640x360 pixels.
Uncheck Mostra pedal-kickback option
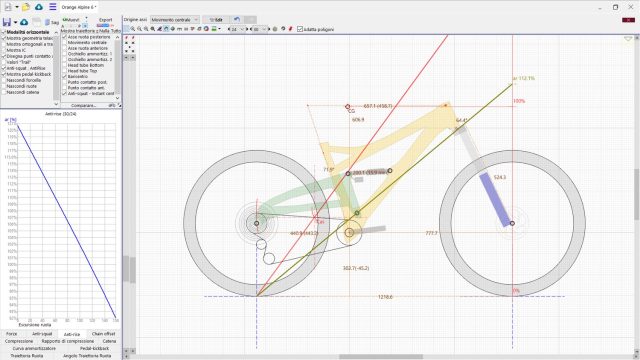coord(4,74)
